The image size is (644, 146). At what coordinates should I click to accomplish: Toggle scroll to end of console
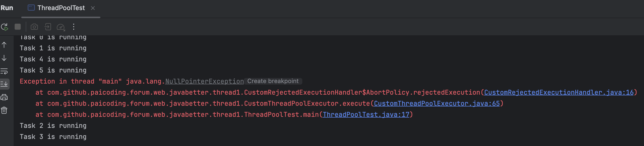tap(4, 84)
